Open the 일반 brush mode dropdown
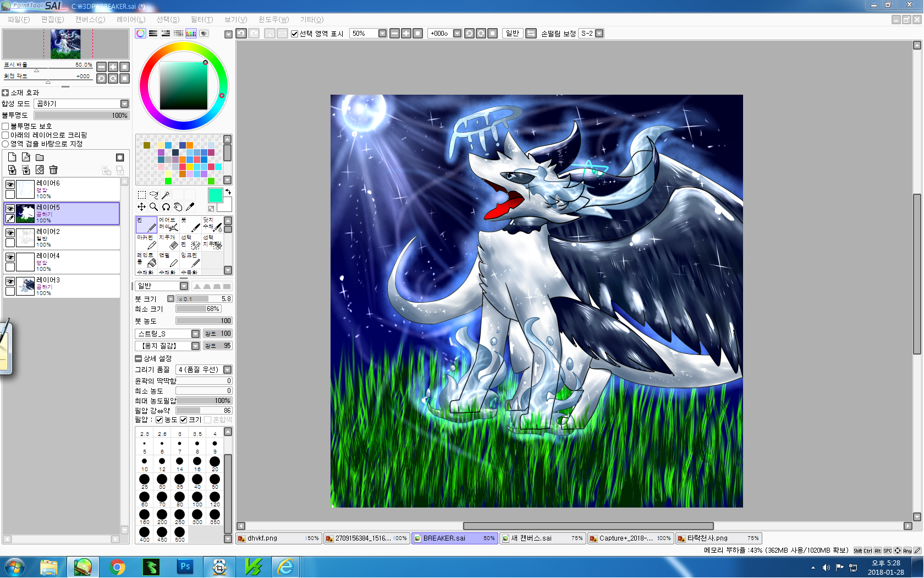Screen dimensions: 924x578 (162, 286)
